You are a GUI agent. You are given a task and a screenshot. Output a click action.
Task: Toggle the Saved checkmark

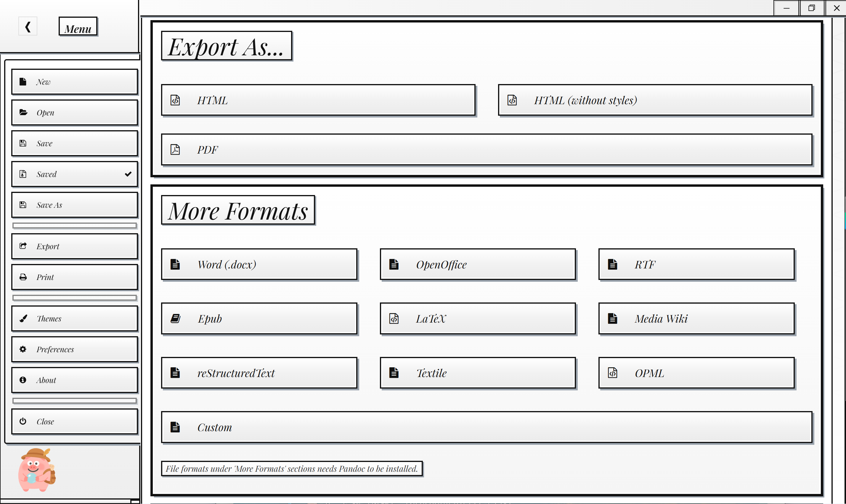(x=128, y=174)
